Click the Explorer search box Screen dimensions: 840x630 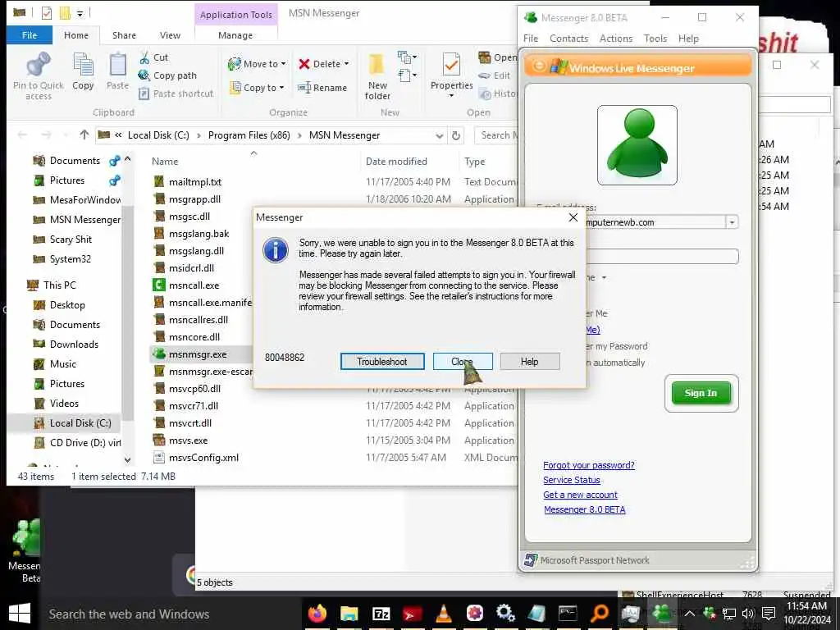coord(496,135)
